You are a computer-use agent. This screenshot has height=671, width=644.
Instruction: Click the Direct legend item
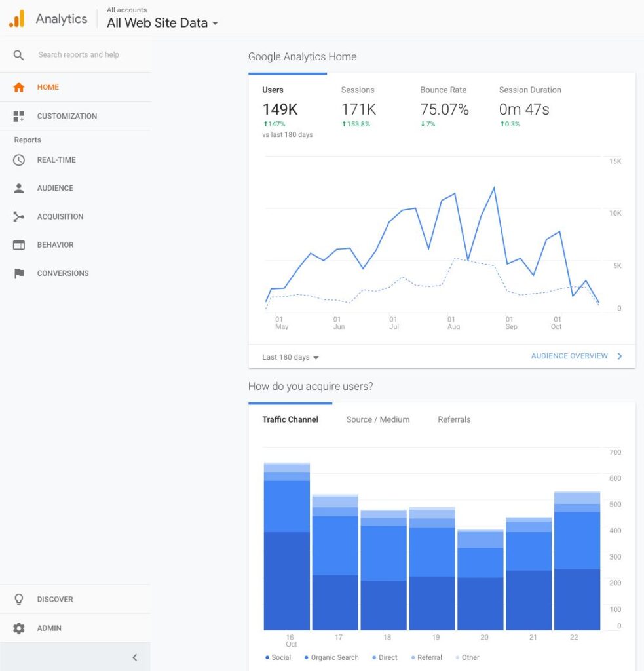pyautogui.click(x=385, y=657)
